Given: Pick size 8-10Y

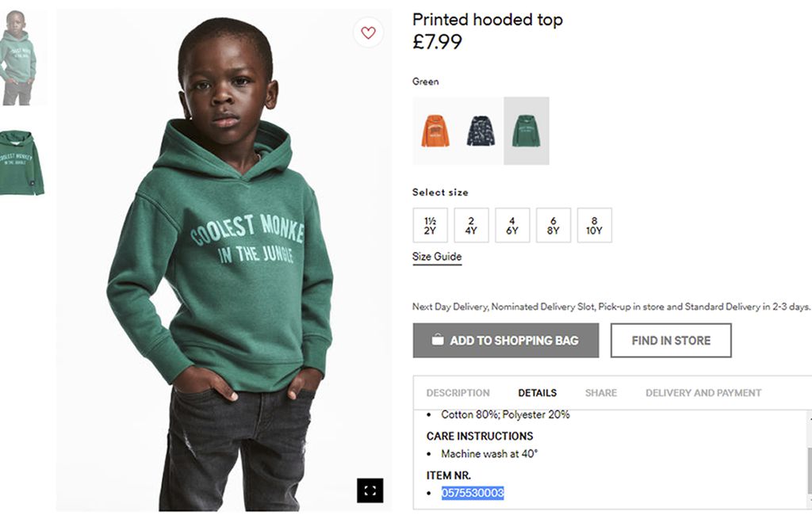Looking at the screenshot, I should [x=595, y=225].
